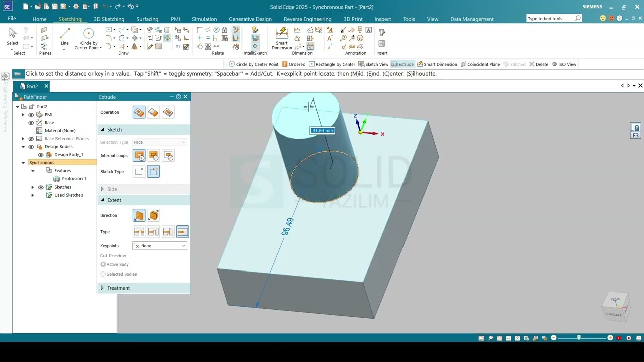Set Direction to the first extent icon
Screen dimensions: 644x362
click(x=139, y=216)
